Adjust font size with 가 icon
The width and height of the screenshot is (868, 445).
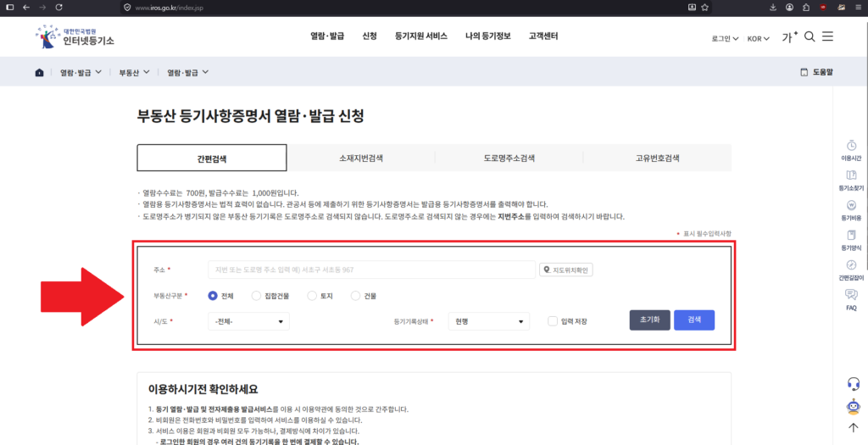pos(789,37)
